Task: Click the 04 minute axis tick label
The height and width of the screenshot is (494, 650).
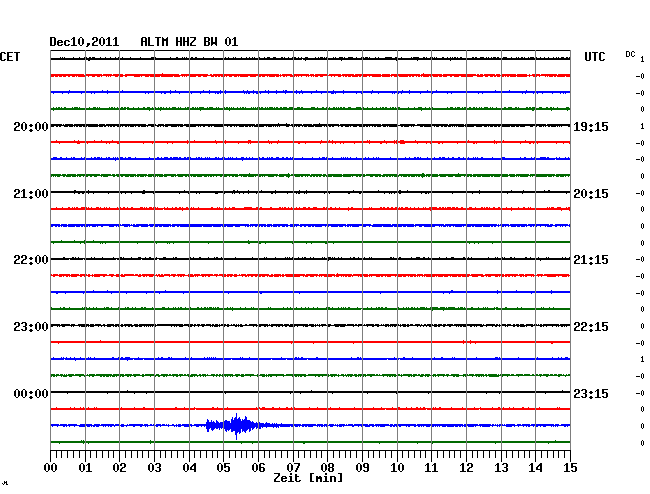Action: [189, 468]
